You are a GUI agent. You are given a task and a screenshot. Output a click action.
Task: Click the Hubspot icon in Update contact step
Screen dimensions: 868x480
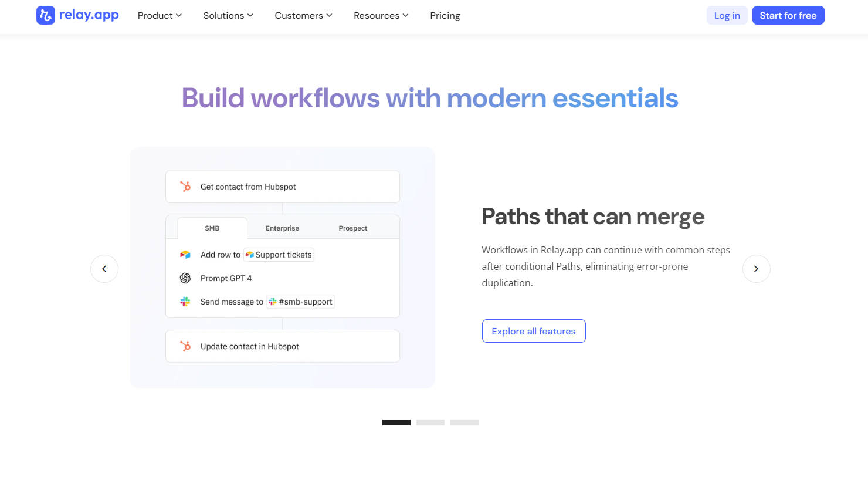(185, 346)
